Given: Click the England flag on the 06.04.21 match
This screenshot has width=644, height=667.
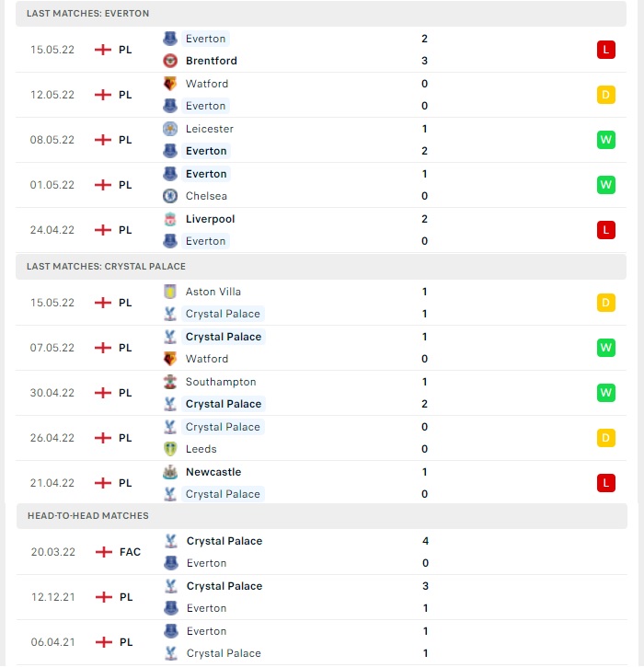Looking at the screenshot, I should [x=104, y=642].
